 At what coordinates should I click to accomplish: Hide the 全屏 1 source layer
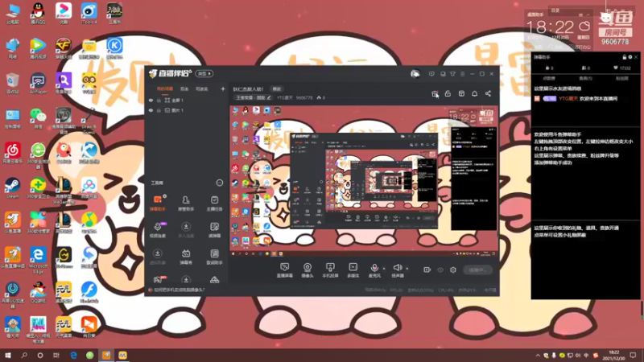(x=151, y=100)
